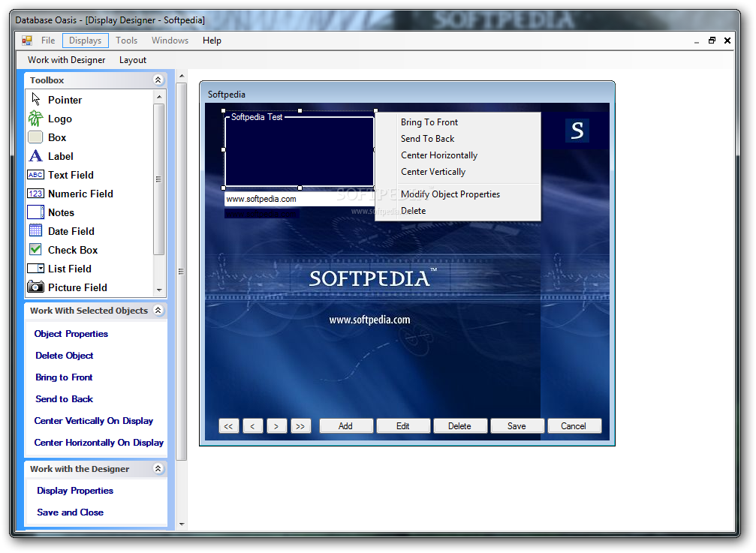Click side panel scroll up arrow
The image size is (756, 553).
pos(182,76)
